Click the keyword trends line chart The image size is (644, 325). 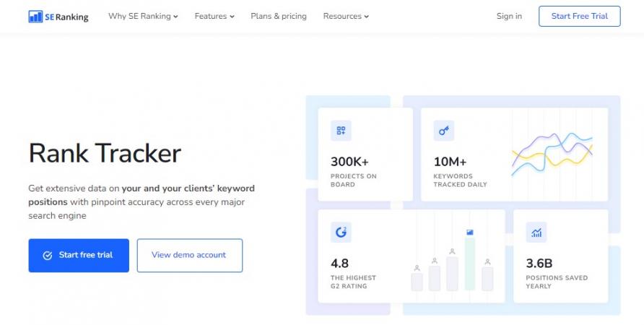[552, 154]
